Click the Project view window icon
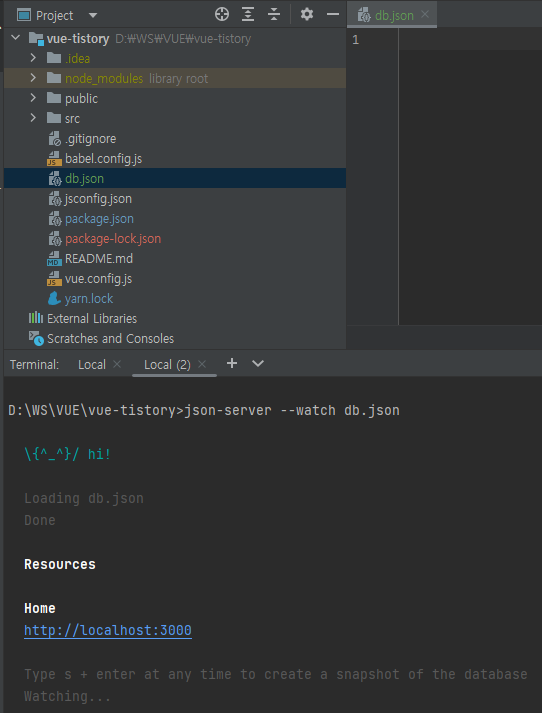542x713 pixels. point(24,15)
